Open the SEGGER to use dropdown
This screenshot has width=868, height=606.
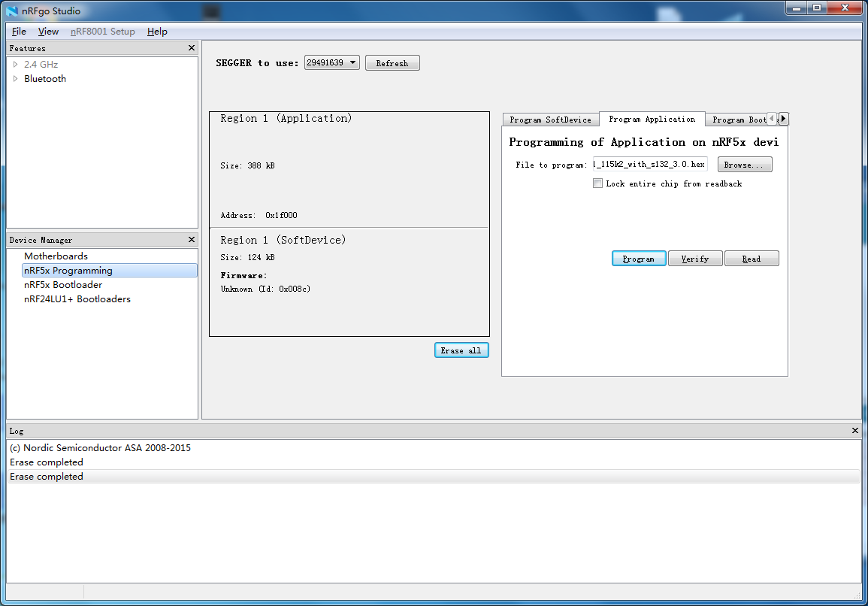(x=331, y=62)
